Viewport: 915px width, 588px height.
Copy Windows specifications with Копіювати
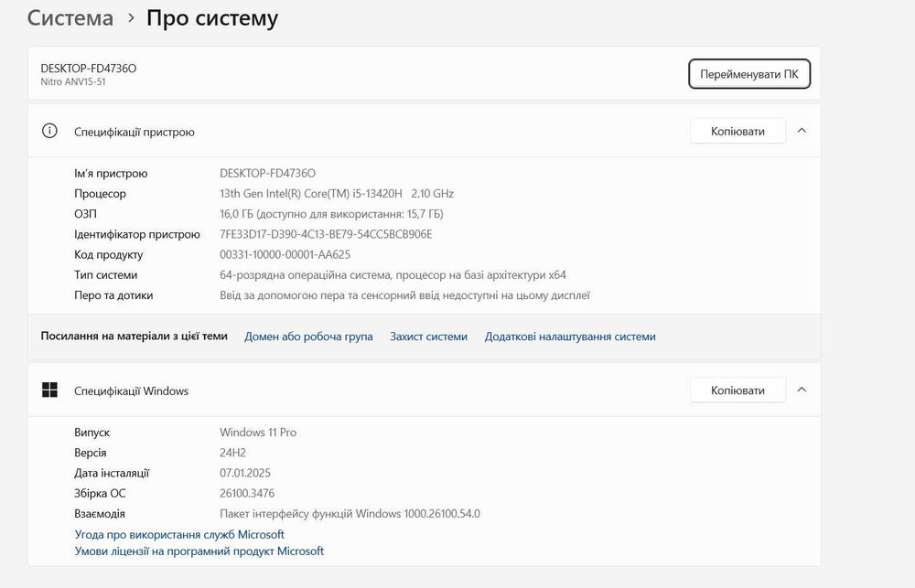(737, 390)
